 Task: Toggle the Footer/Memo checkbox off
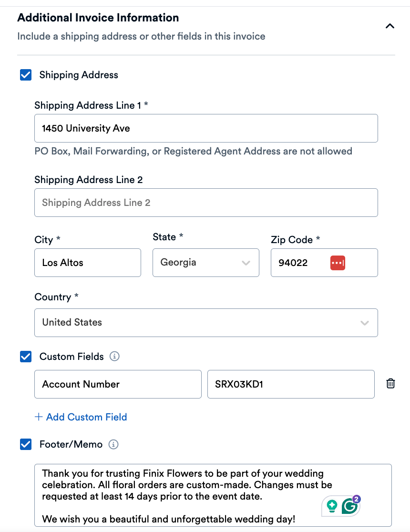click(x=25, y=444)
